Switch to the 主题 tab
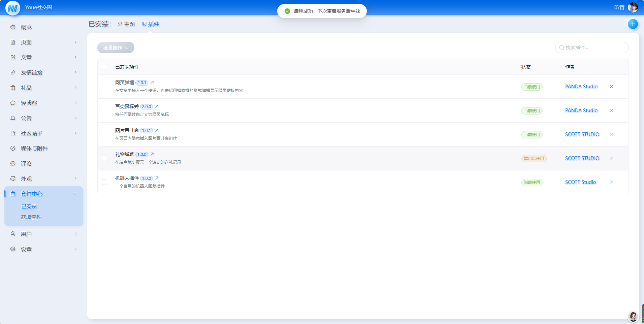This screenshot has width=644, height=324. [x=126, y=24]
